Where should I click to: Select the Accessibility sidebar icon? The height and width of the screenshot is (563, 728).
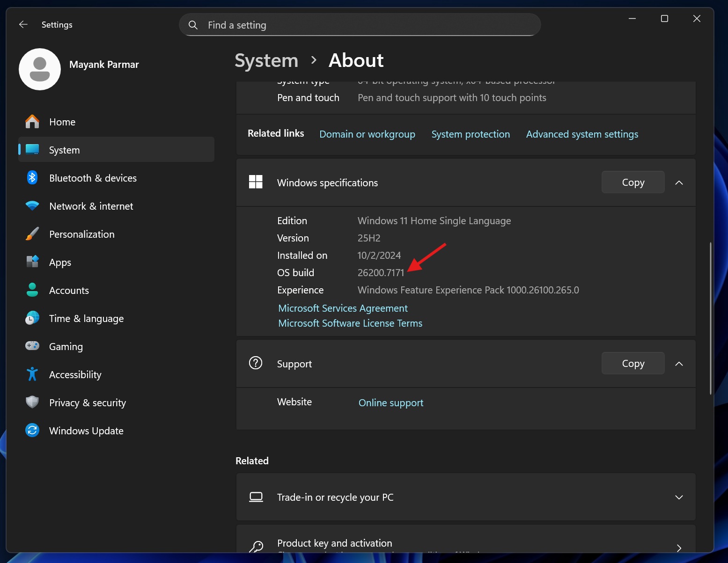click(31, 374)
